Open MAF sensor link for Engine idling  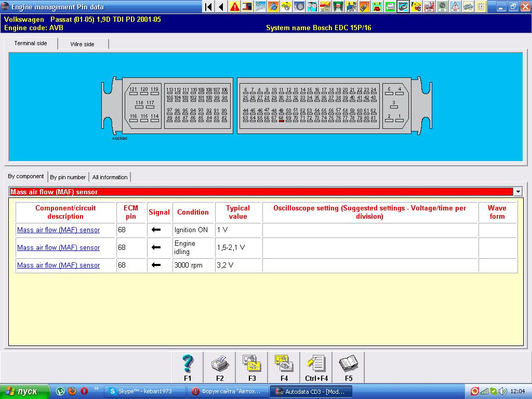point(58,248)
